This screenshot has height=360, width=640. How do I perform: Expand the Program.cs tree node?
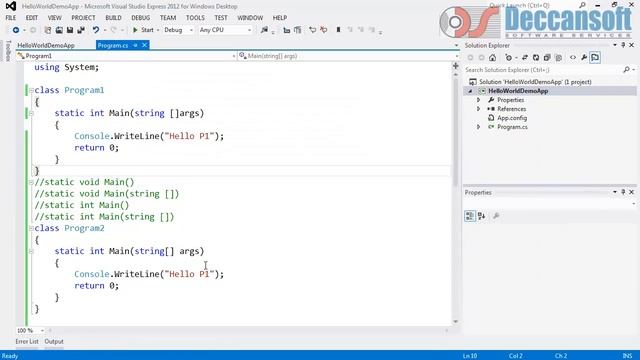click(478, 127)
